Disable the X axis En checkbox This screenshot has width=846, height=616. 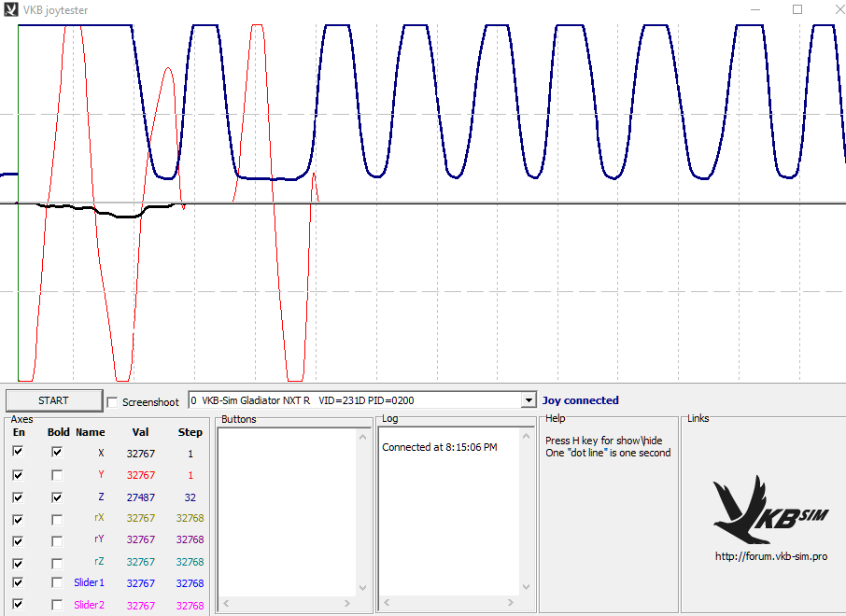tap(18, 452)
